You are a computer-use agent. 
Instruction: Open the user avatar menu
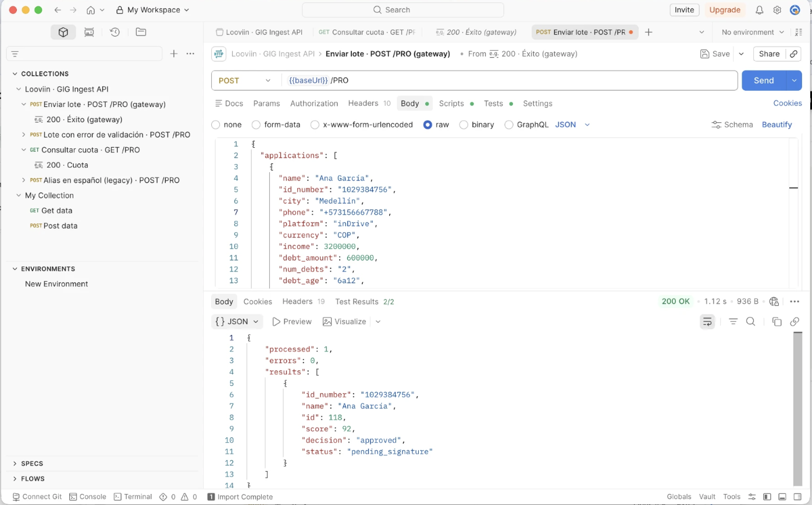click(795, 10)
